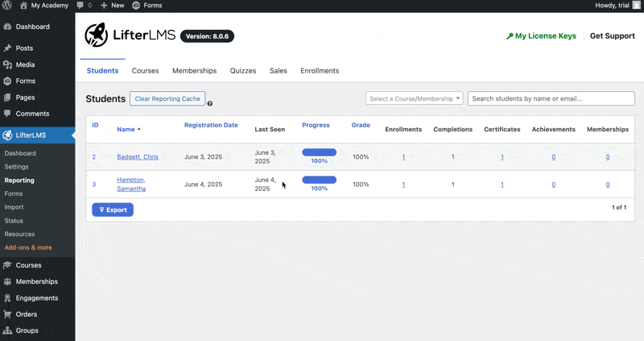This screenshot has width=644, height=341.
Task: Click the Forms sidebar icon
Action: click(x=7, y=81)
